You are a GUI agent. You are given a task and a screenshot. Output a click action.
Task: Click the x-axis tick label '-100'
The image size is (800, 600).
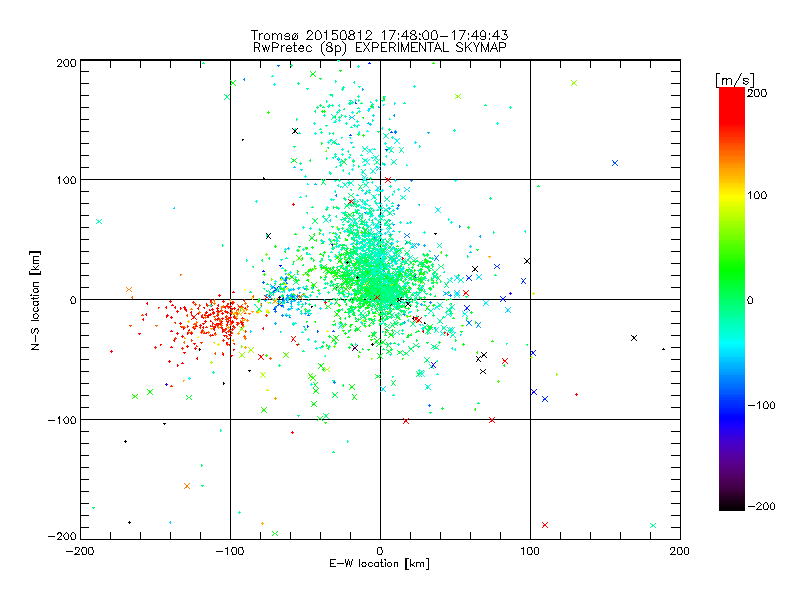pos(230,551)
